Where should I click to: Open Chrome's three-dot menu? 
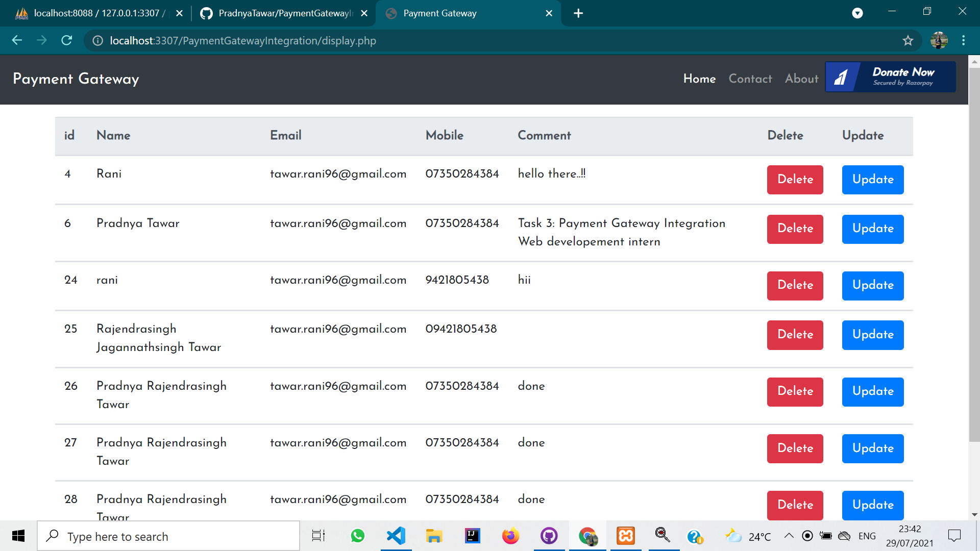tap(964, 40)
